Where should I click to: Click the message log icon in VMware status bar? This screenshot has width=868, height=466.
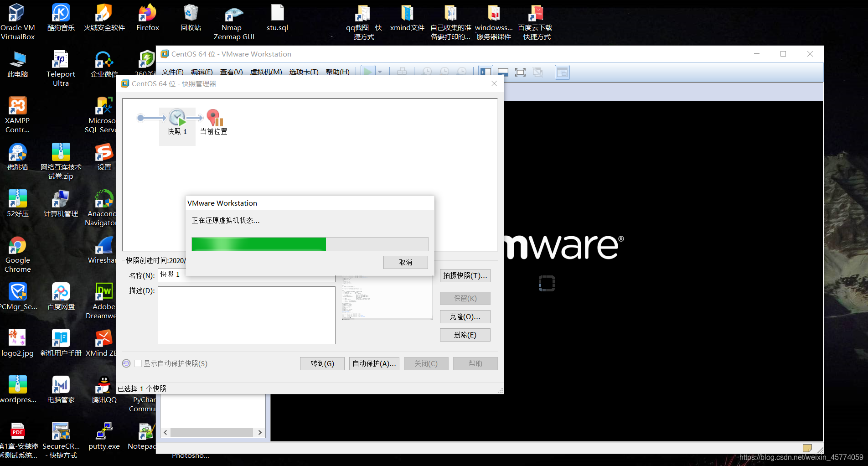tap(807, 448)
